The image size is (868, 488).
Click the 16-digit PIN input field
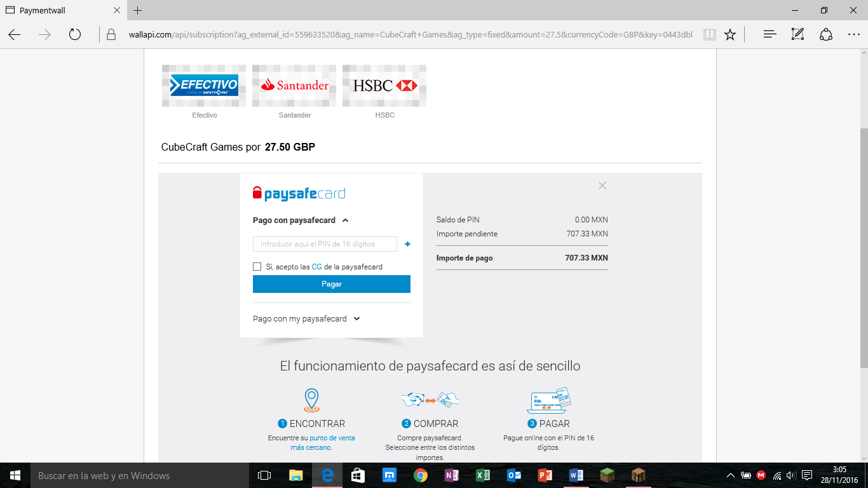(x=325, y=244)
